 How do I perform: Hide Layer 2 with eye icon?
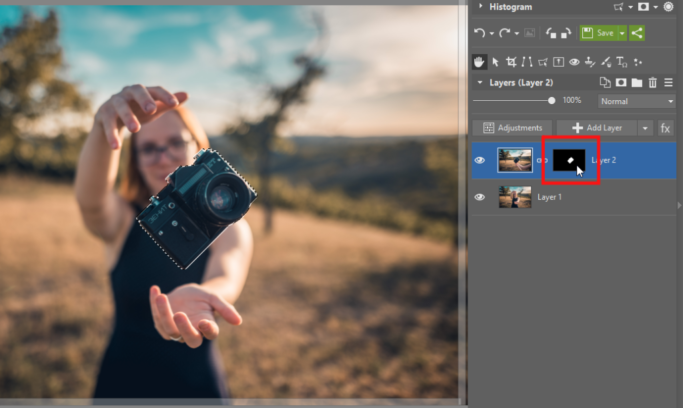pos(480,160)
